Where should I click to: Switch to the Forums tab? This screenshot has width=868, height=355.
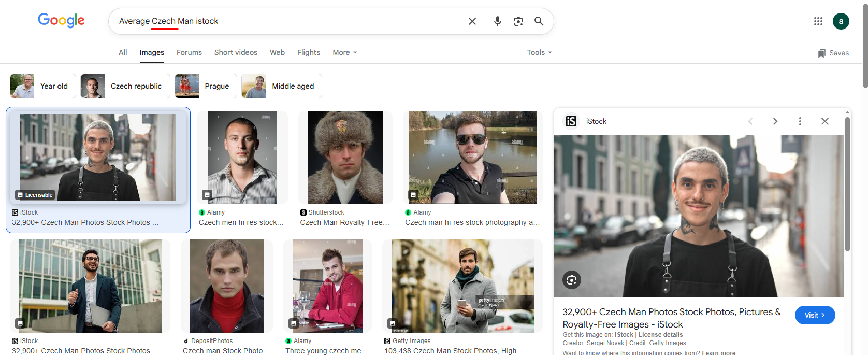pos(189,52)
